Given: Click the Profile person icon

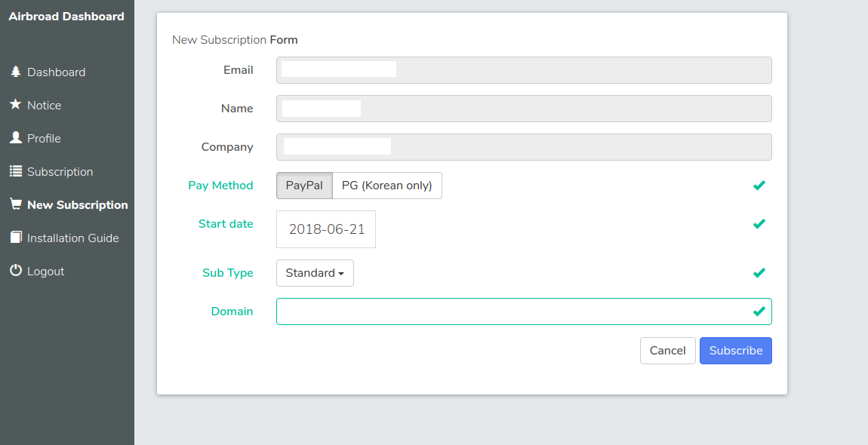Looking at the screenshot, I should click(16, 137).
